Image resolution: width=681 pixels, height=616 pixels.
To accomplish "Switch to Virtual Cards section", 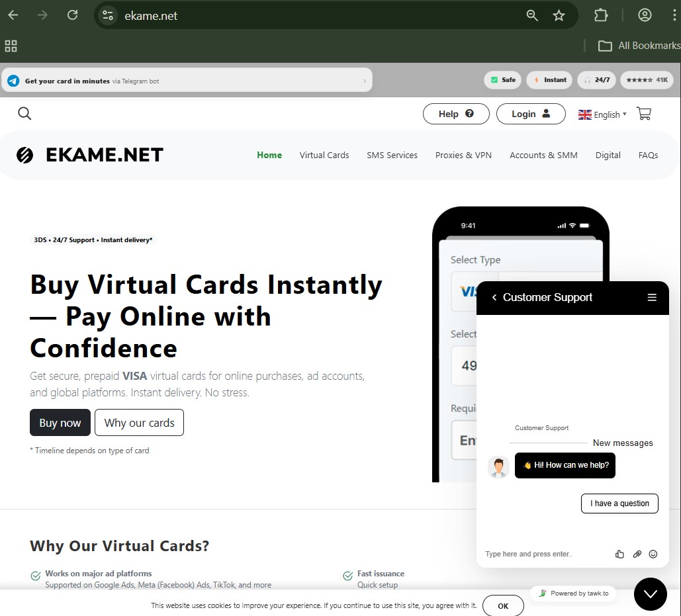I will (x=324, y=155).
